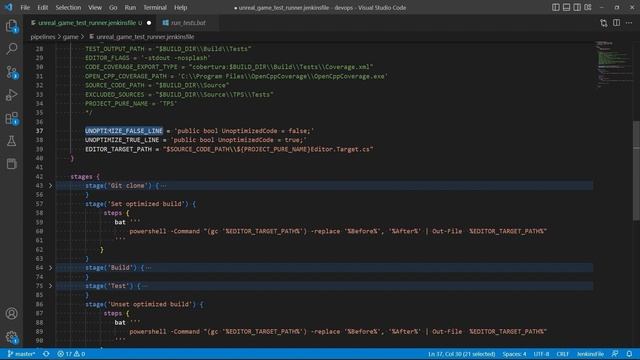Open Customize Layout icon
Viewport: 640px width, 360px height.
point(588,7)
